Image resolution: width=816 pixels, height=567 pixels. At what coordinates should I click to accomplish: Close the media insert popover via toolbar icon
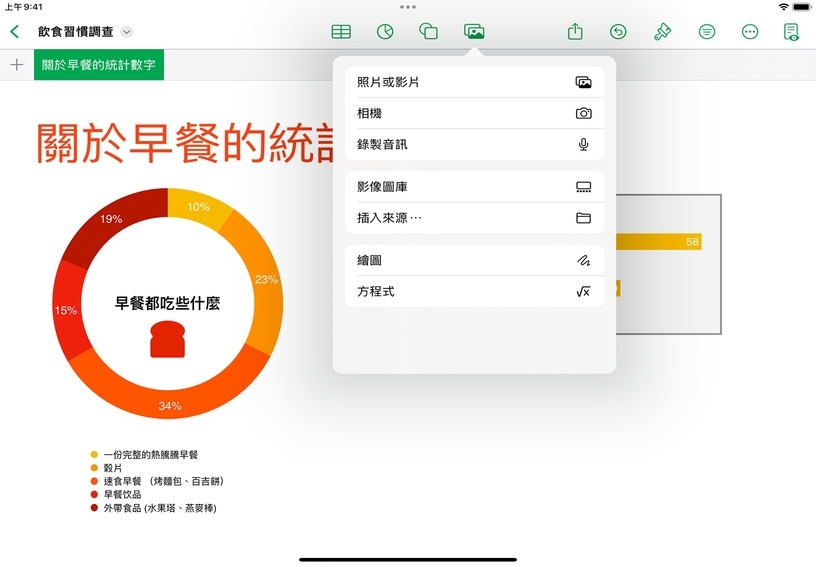coord(474,32)
